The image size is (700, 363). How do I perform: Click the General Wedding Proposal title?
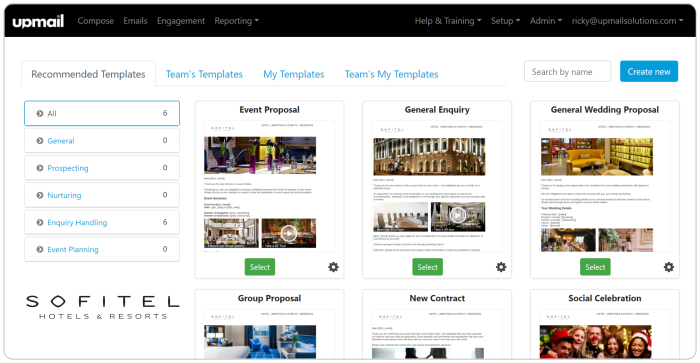click(604, 110)
